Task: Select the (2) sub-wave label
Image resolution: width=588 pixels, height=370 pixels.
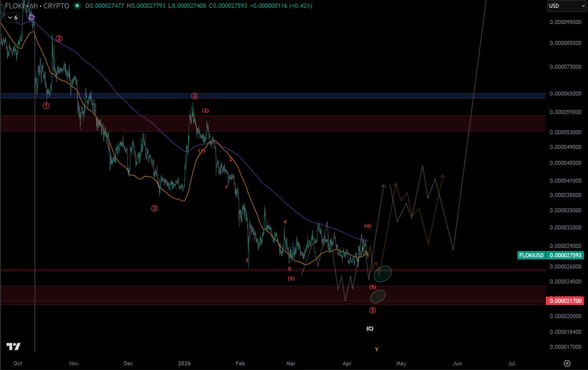Action: 206,111
